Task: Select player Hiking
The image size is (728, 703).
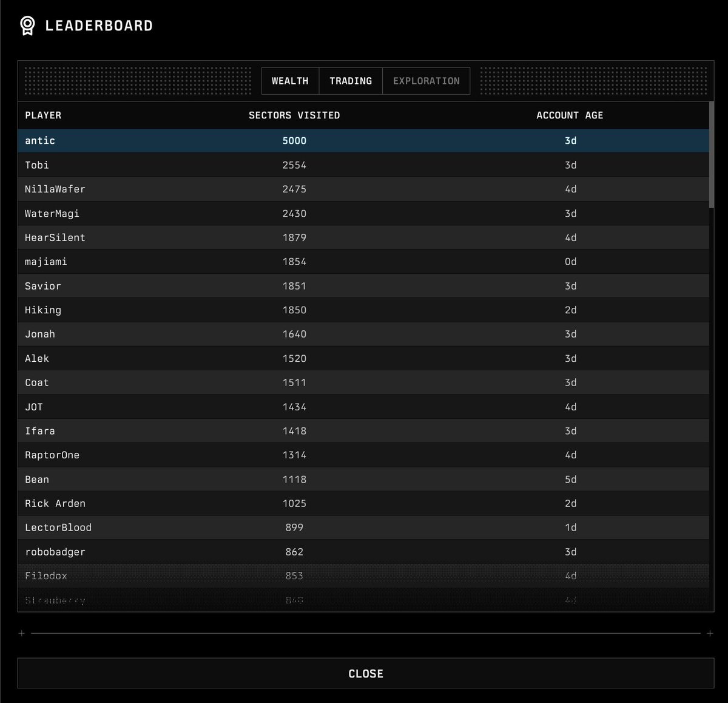Action: coord(363,310)
